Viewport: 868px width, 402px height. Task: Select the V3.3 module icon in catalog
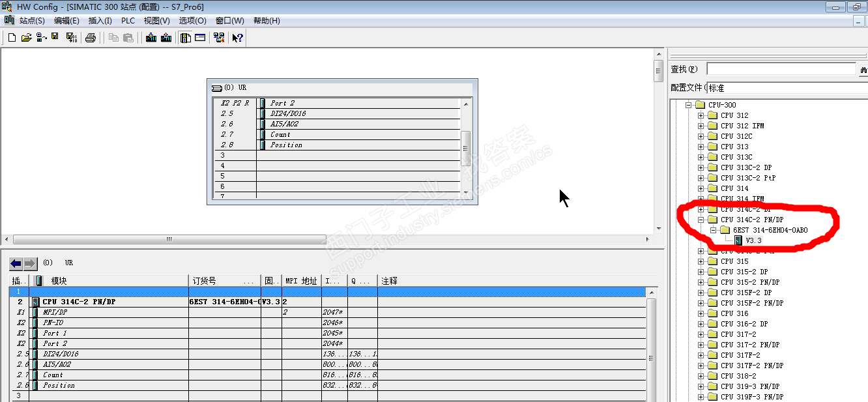[738, 240]
